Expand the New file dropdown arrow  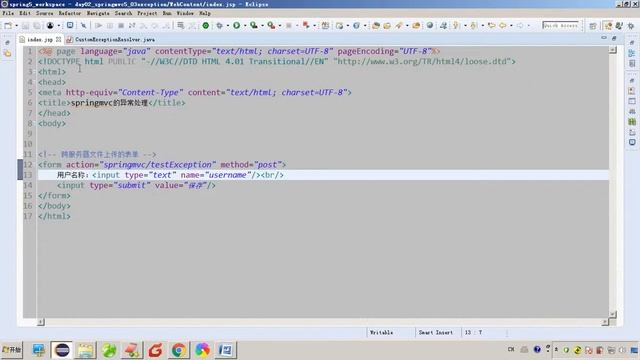[x=16, y=26]
